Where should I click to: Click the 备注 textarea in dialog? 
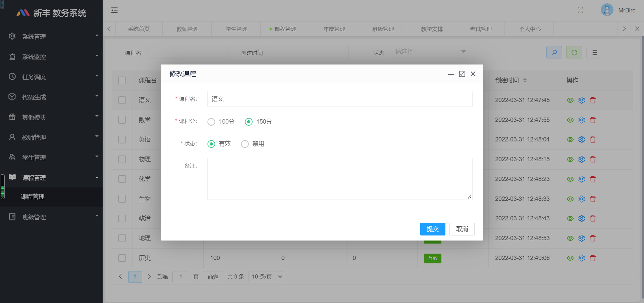(340, 179)
